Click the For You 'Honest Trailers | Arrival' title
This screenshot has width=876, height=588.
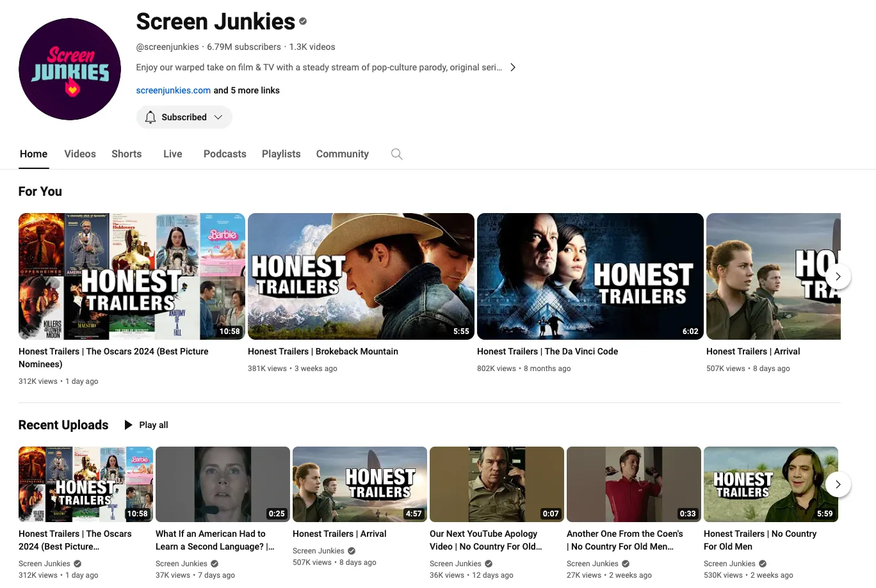coord(753,351)
